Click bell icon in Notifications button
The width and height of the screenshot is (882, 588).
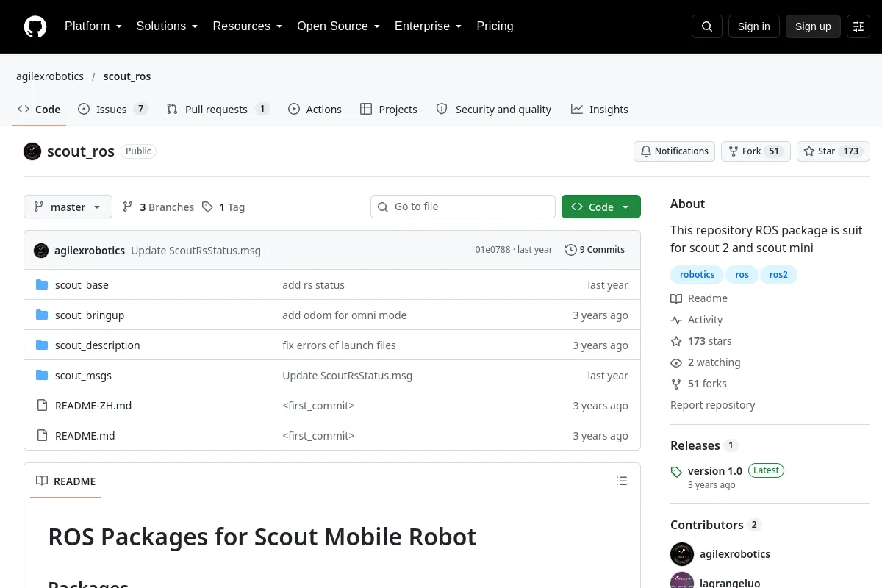pos(646,151)
